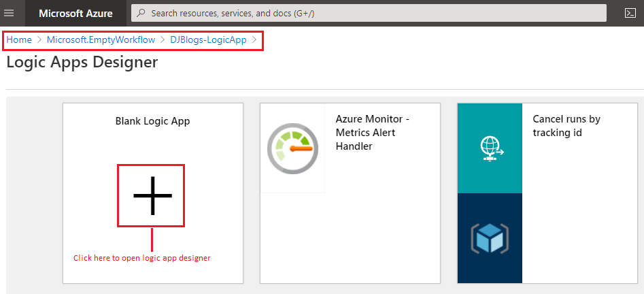Click the plus icon for Blank Logic App
Screen dimensions: 644x294
click(153, 196)
